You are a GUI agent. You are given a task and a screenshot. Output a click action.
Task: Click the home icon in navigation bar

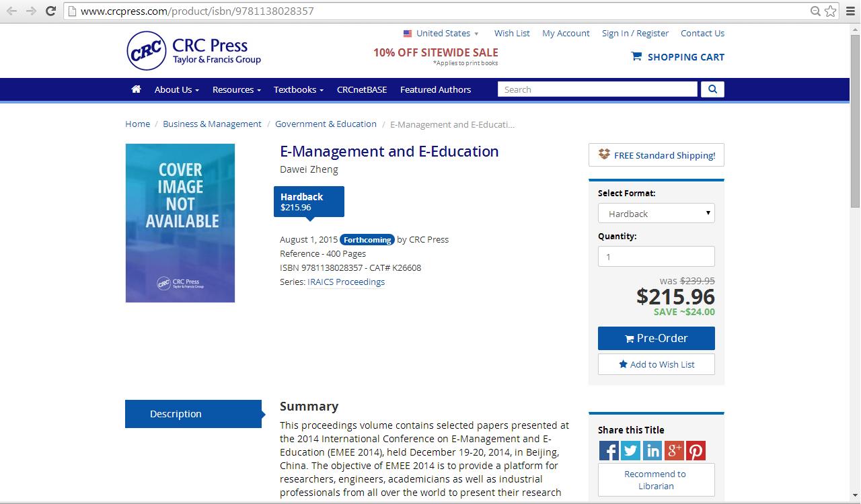point(137,89)
